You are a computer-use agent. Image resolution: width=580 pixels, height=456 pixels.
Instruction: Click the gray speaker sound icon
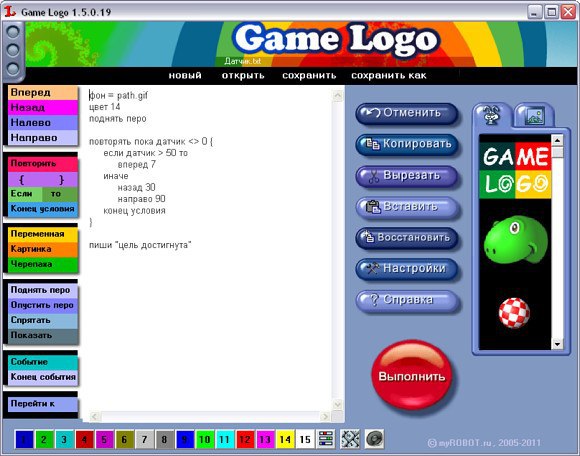click(374, 439)
